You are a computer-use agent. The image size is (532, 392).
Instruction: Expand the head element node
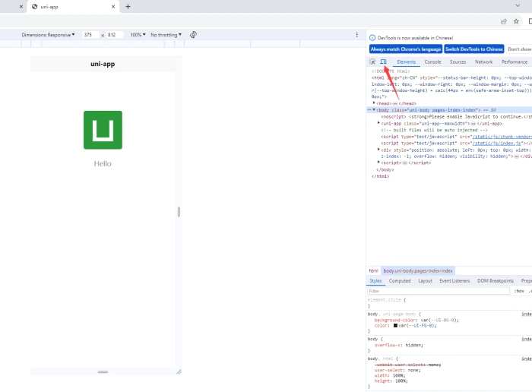[374, 103]
